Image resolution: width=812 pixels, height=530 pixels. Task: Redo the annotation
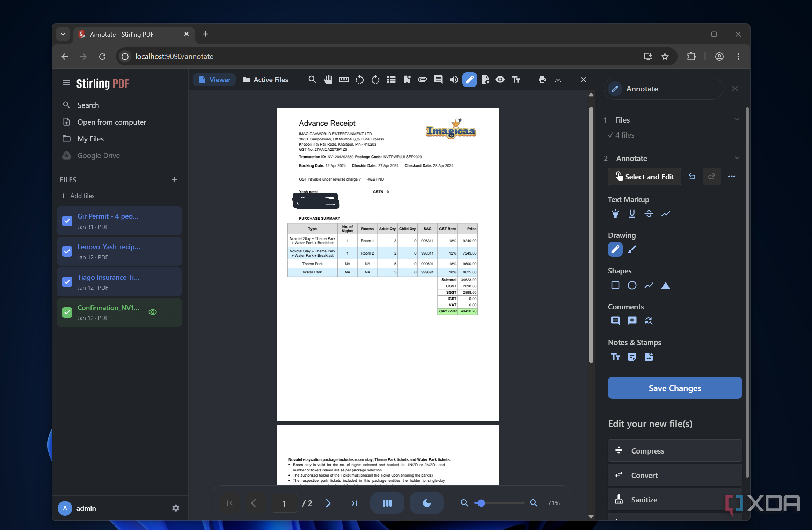(712, 177)
